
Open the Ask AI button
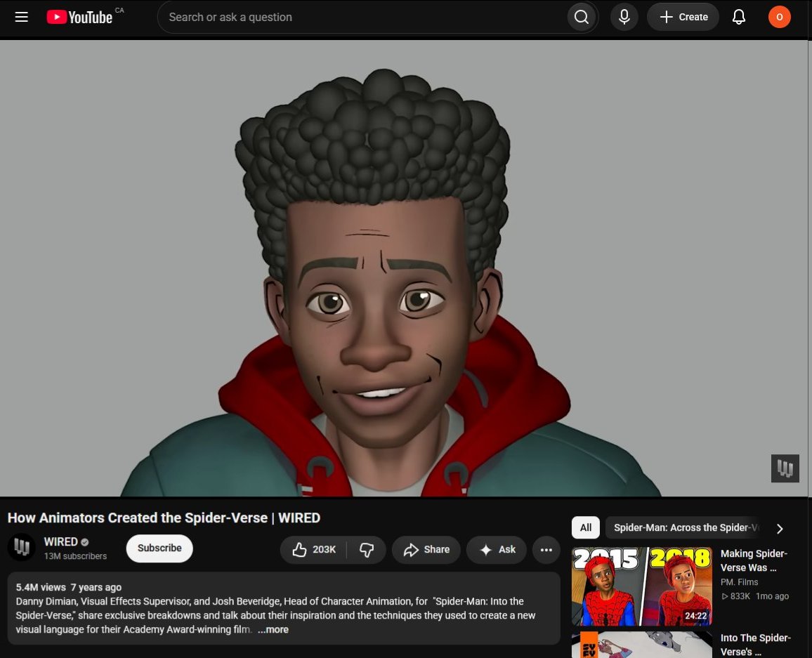[497, 550]
